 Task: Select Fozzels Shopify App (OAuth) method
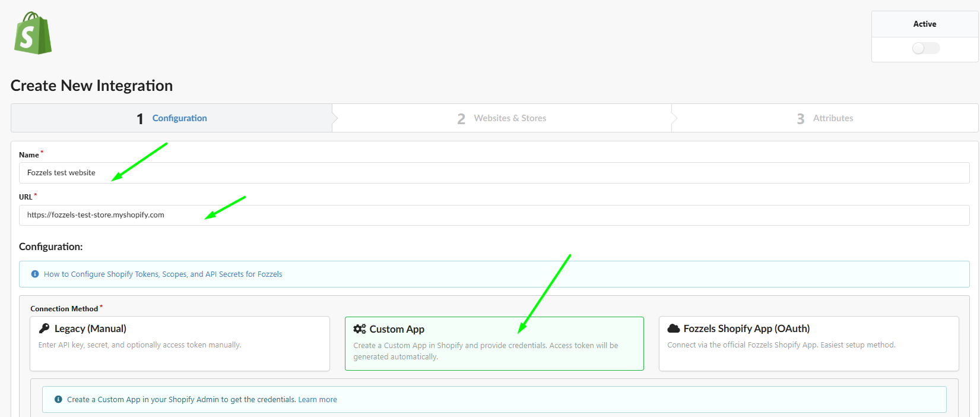pos(808,343)
